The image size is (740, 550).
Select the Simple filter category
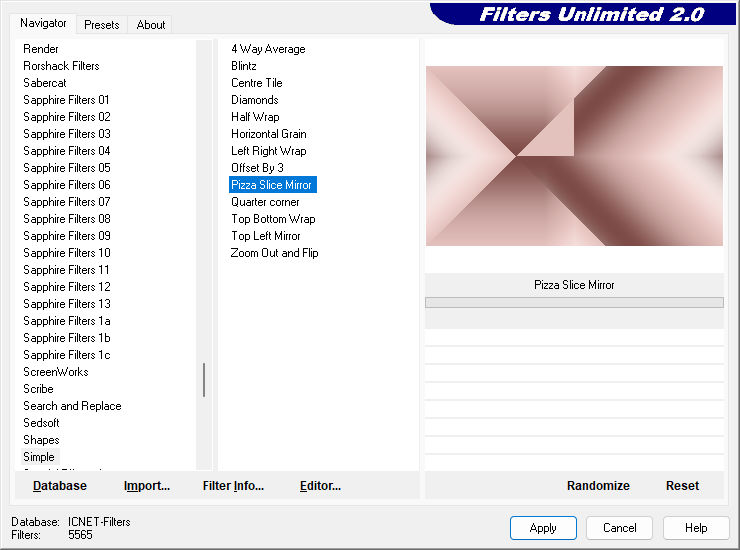(x=39, y=457)
